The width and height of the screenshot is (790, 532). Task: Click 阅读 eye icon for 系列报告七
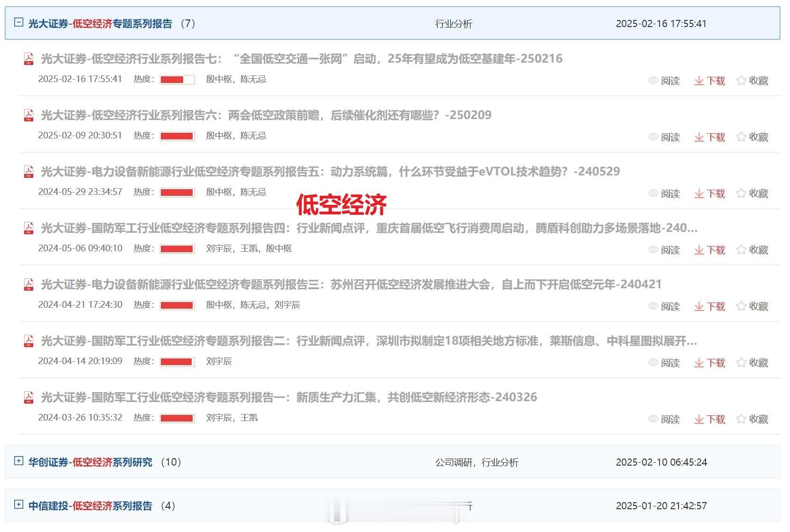click(x=653, y=81)
